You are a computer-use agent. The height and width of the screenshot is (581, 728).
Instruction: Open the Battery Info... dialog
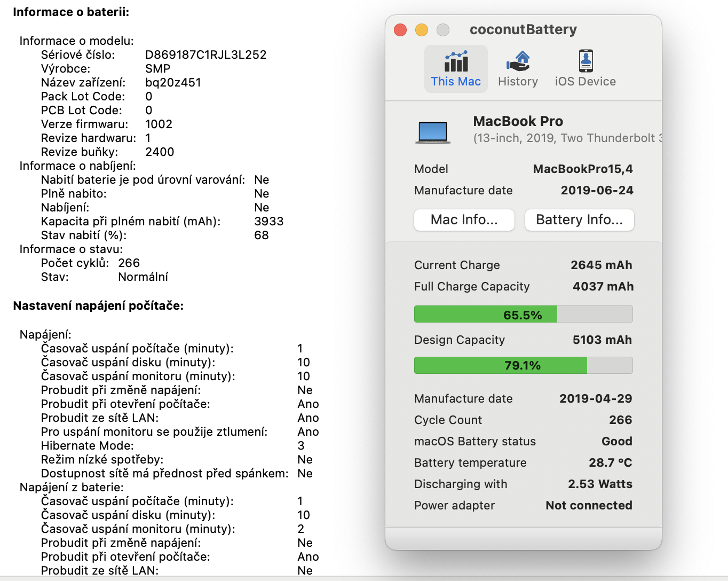(580, 220)
